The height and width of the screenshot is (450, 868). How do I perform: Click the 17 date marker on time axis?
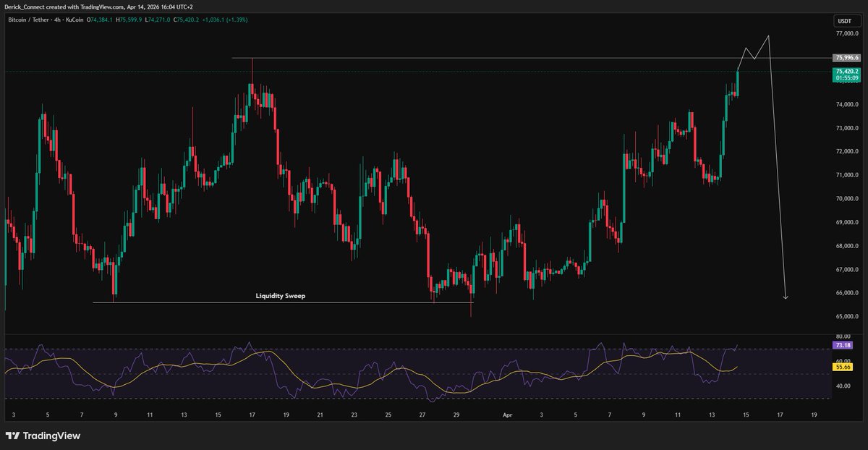(x=780, y=416)
